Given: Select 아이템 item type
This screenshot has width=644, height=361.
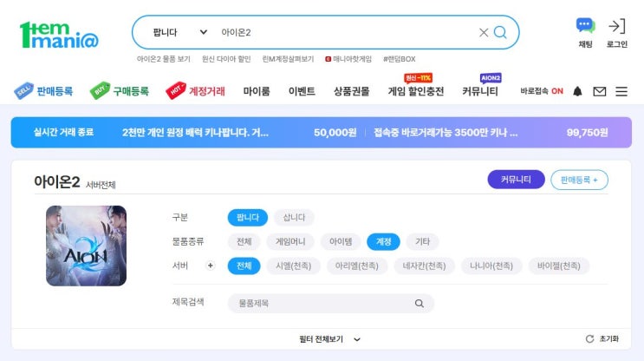Looking at the screenshot, I should pos(341,242).
